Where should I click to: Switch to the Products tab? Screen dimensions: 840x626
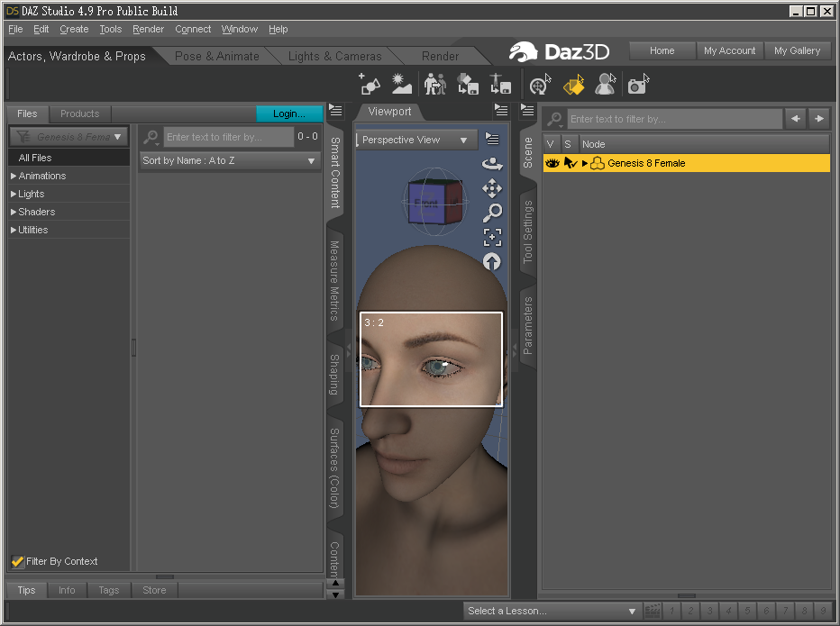80,113
